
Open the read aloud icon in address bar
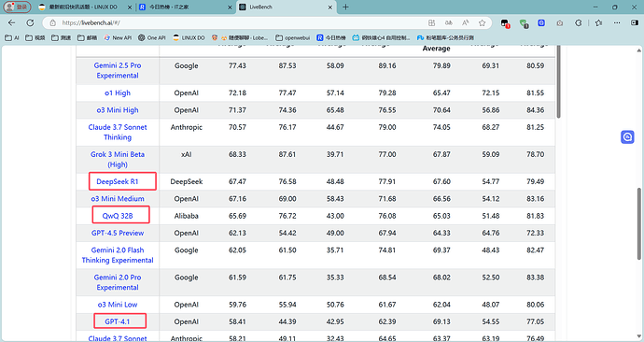(465, 23)
